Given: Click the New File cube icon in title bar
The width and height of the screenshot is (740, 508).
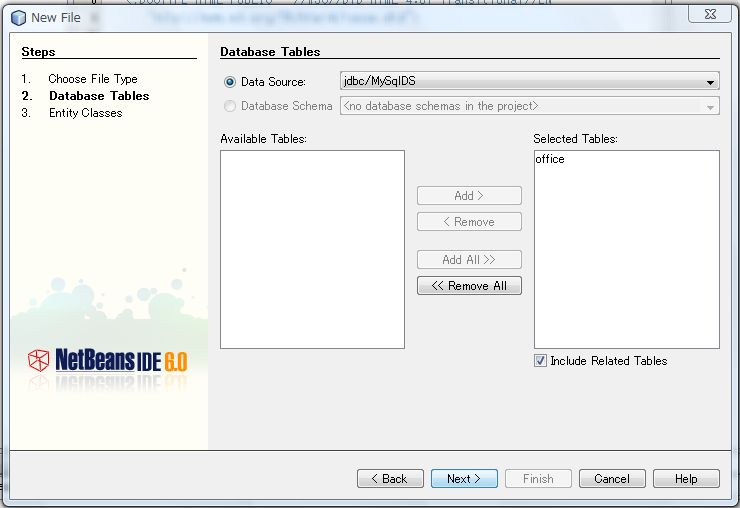Looking at the screenshot, I should pyautogui.click(x=18, y=17).
